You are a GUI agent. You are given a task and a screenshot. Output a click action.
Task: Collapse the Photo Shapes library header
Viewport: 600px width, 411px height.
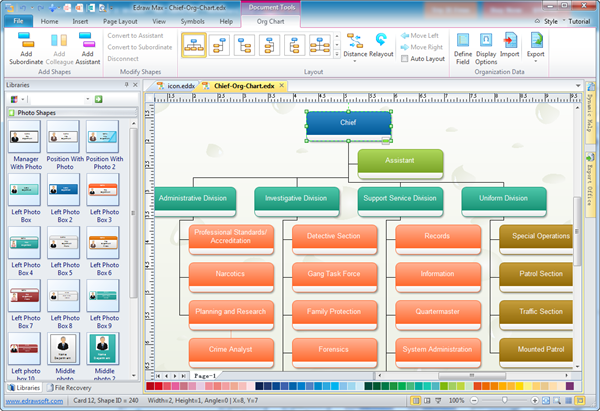click(x=72, y=113)
